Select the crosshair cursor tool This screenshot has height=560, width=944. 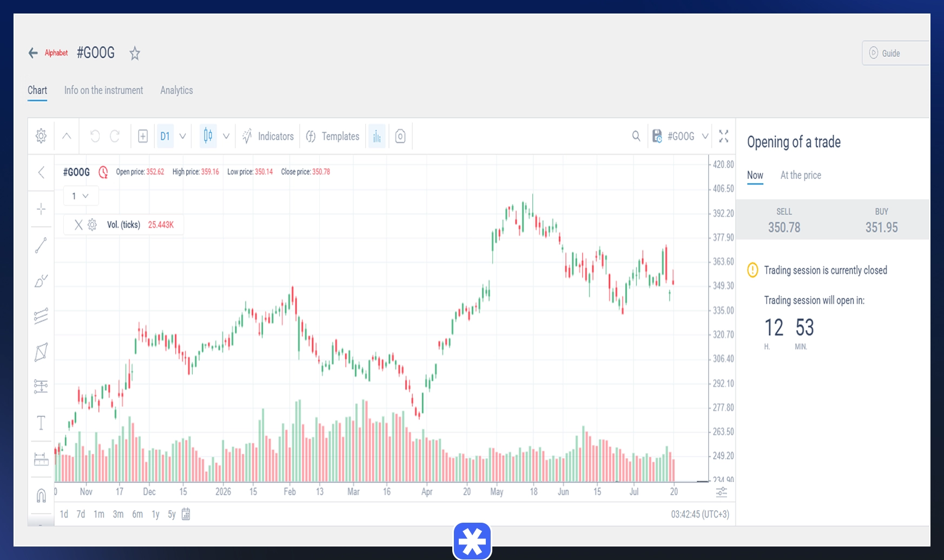(41, 209)
